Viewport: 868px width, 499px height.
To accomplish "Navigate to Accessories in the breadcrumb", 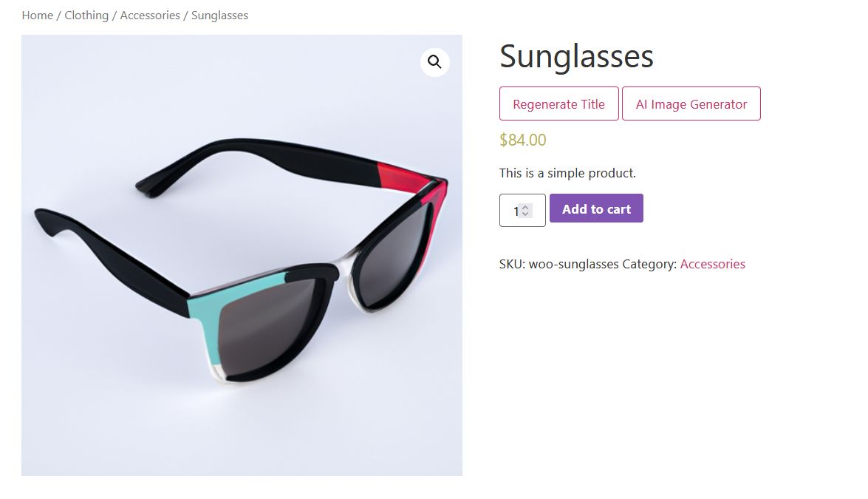I will (x=150, y=16).
